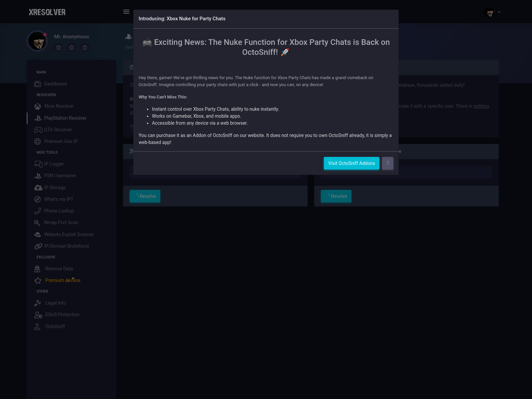This screenshot has height=399, width=532.
Task: Open IP Storage in sidebar
Action: pos(55,188)
